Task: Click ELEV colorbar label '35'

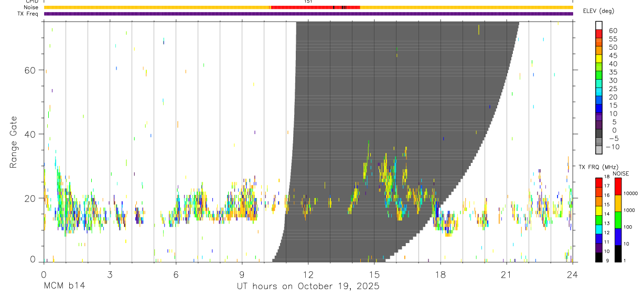Action: [x=612, y=72]
